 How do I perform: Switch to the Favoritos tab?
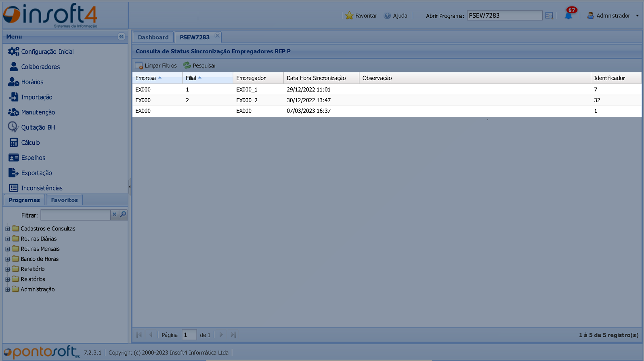click(x=64, y=200)
